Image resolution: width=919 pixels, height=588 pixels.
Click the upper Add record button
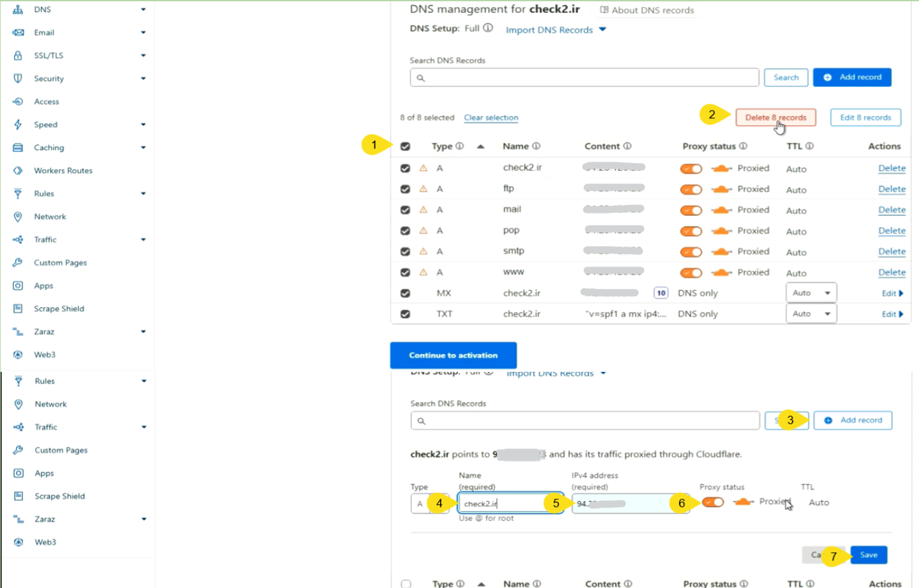click(852, 77)
